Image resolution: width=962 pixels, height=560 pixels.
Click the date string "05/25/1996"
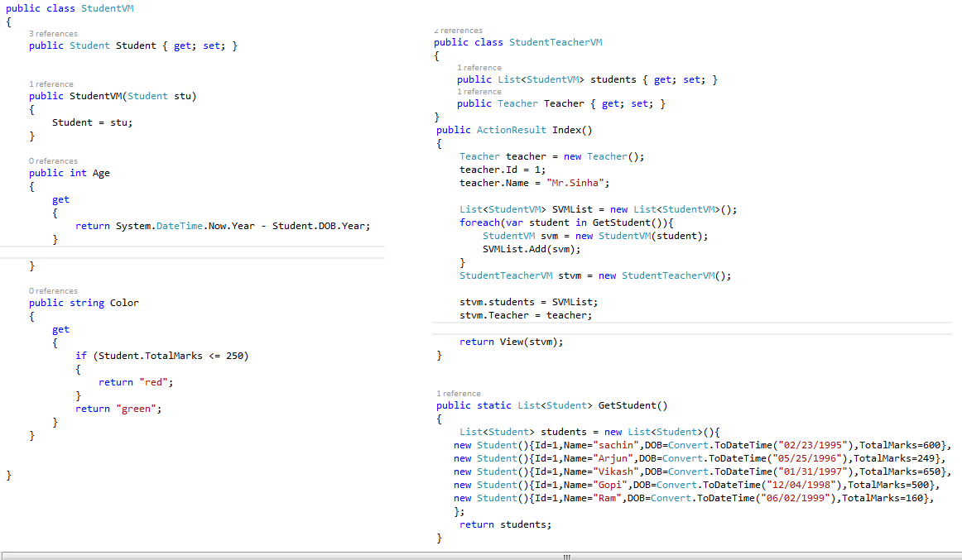(807, 459)
